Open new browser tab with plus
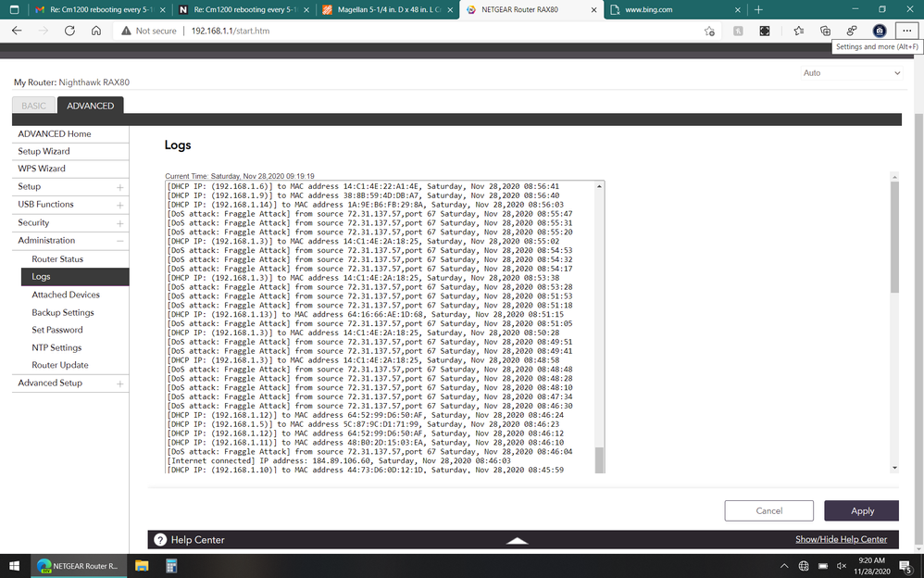 [758, 10]
